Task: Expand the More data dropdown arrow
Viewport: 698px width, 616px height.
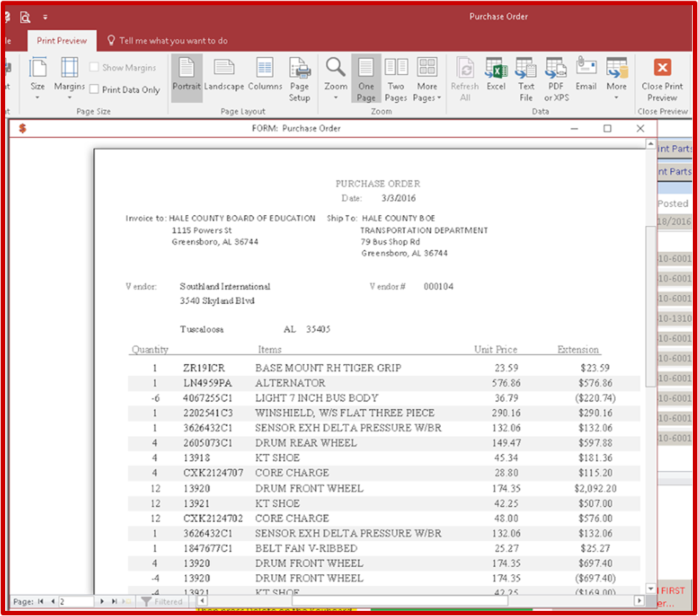Action: click(x=616, y=98)
